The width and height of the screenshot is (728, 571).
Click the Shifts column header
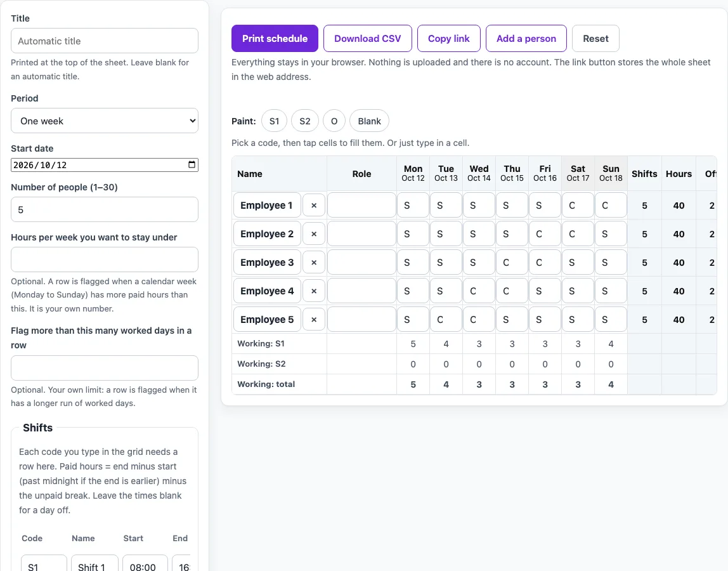[x=644, y=174]
